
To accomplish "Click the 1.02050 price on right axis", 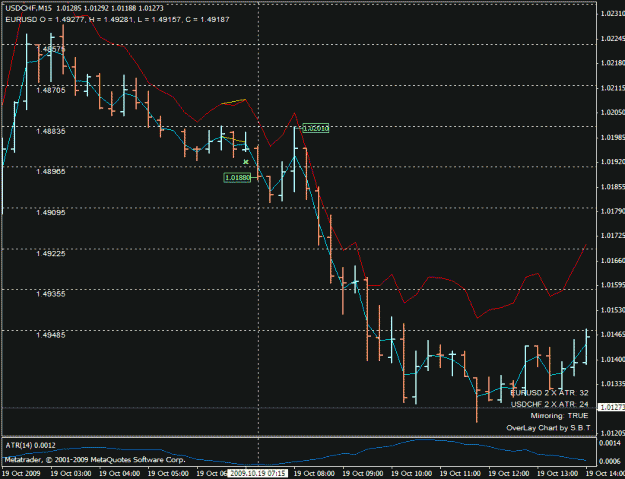I will pos(613,113).
